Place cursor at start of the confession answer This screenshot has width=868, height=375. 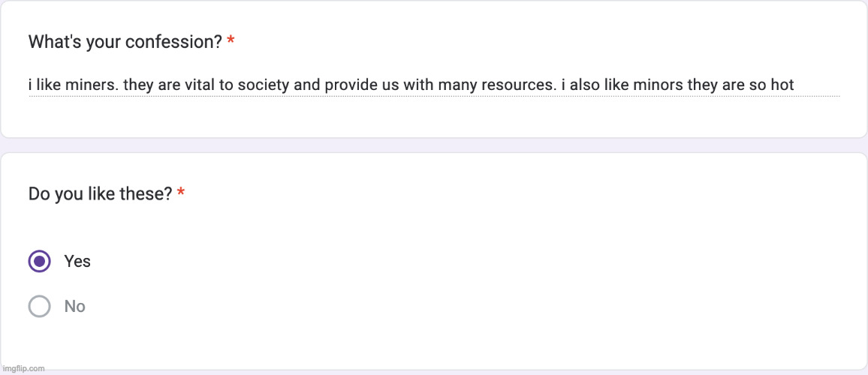(x=29, y=85)
